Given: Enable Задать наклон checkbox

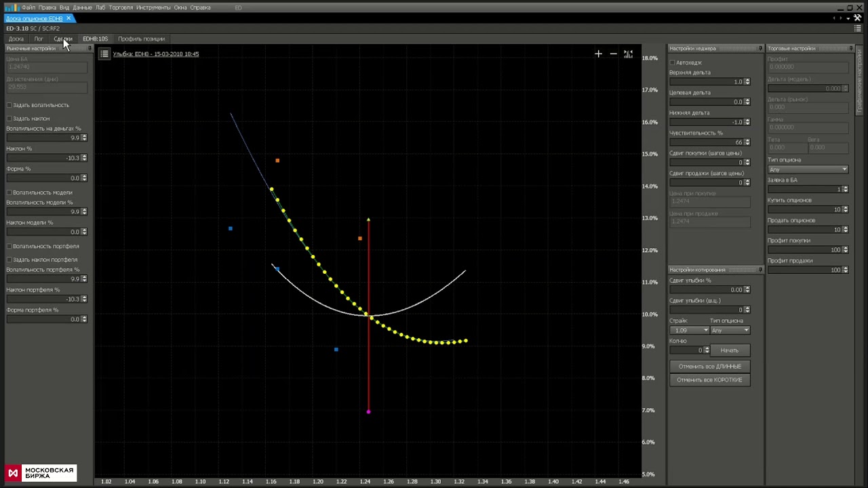Looking at the screenshot, I should 9,119.
